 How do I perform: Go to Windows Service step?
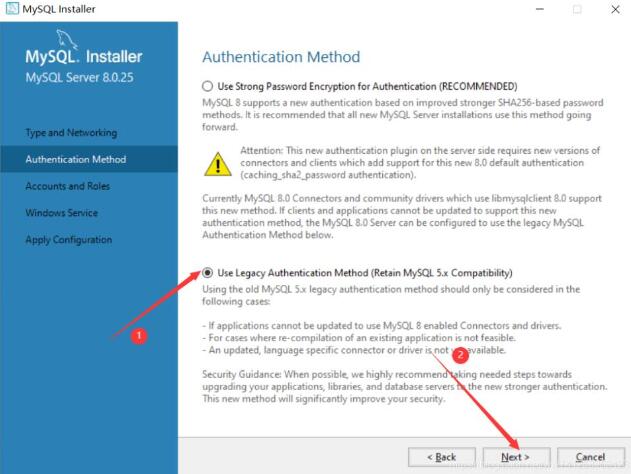[62, 213]
